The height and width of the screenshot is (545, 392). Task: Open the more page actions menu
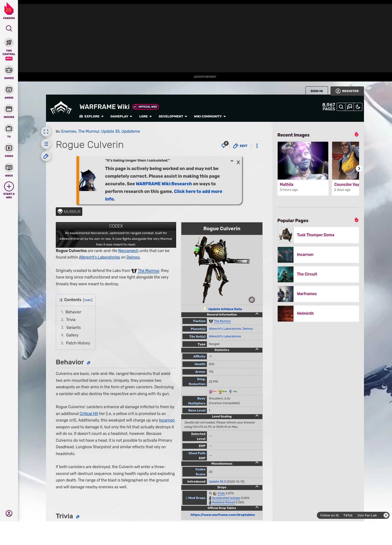coord(257,146)
